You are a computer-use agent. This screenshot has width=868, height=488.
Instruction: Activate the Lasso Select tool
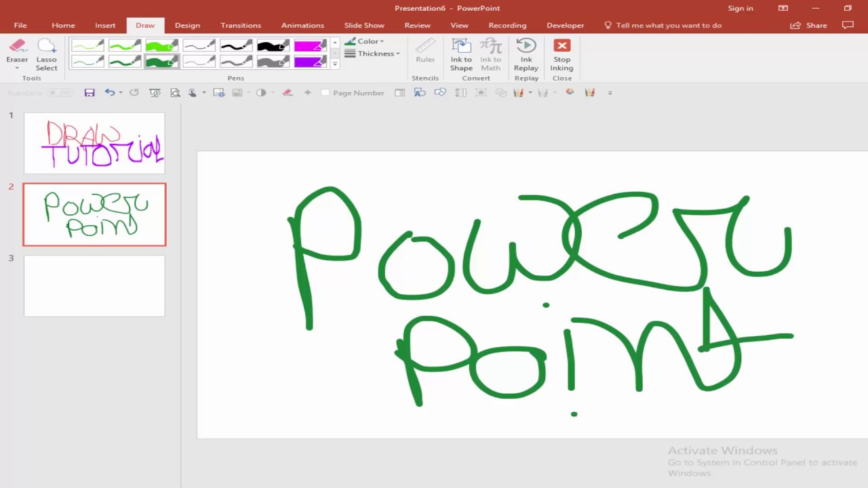[46, 55]
